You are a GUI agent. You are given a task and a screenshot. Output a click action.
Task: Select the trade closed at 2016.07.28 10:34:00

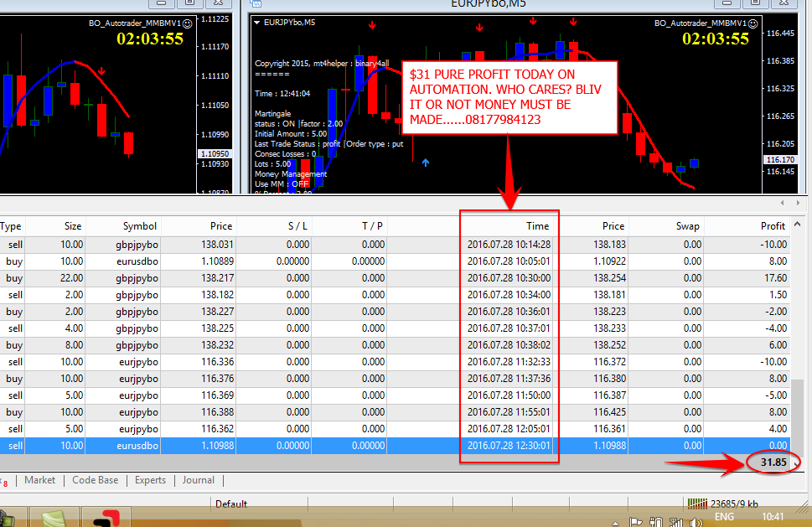click(x=394, y=295)
